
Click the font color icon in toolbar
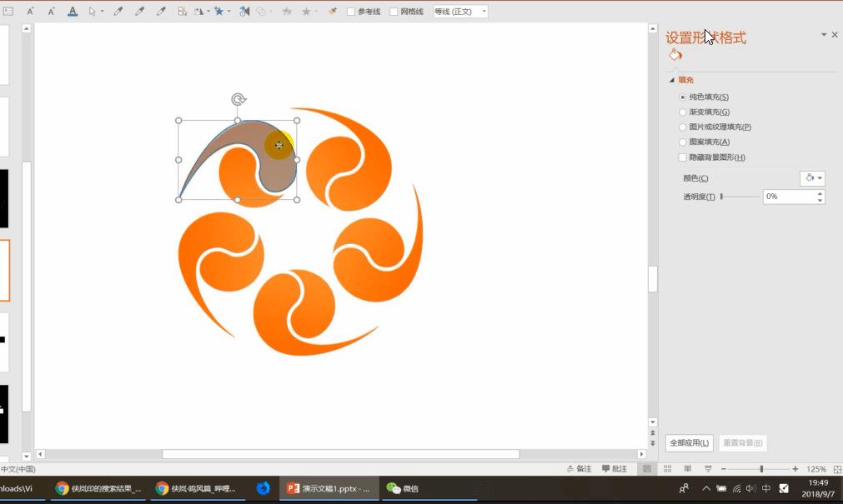point(73,12)
